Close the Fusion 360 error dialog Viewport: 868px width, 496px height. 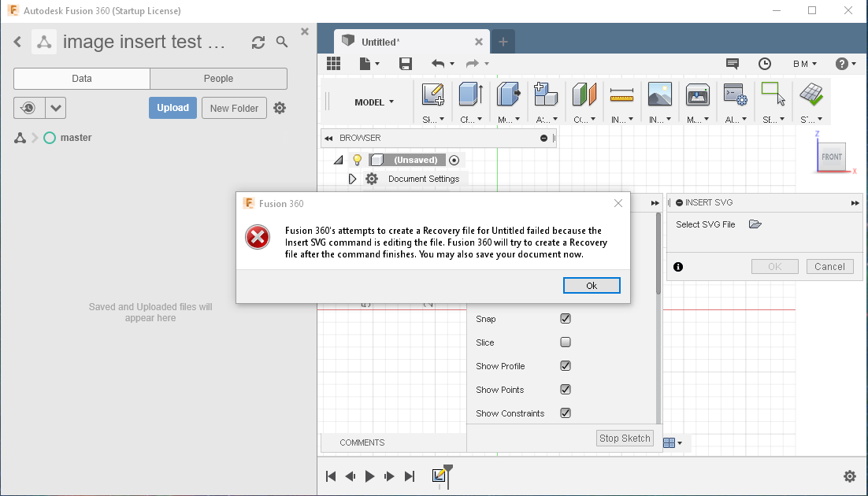618,204
